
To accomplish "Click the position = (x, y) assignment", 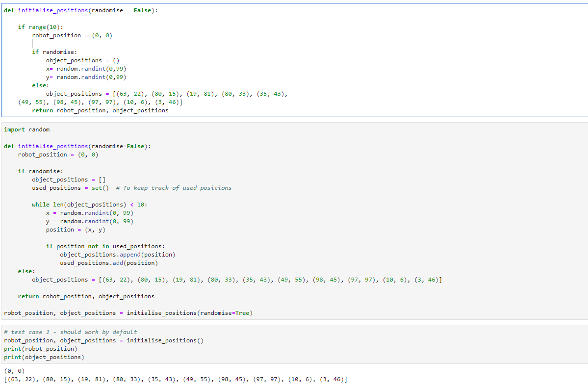I will 71,229.
